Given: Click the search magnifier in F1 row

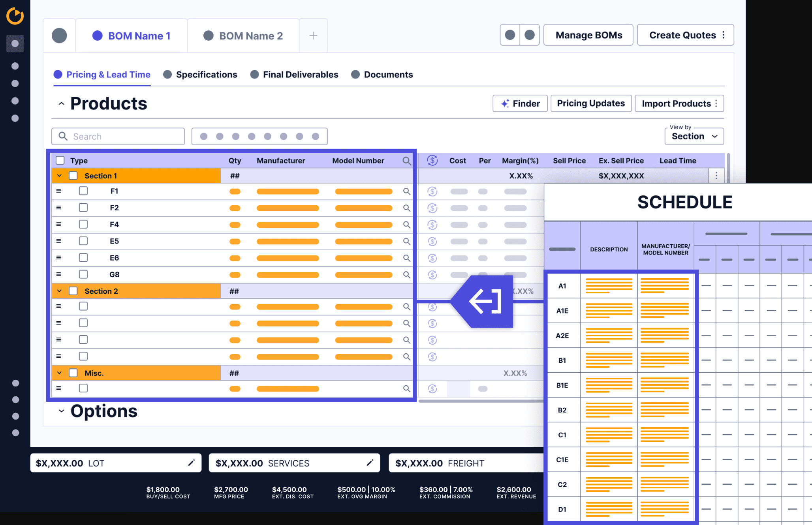Looking at the screenshot, I should pyautogui.click(x=406, y=191).
